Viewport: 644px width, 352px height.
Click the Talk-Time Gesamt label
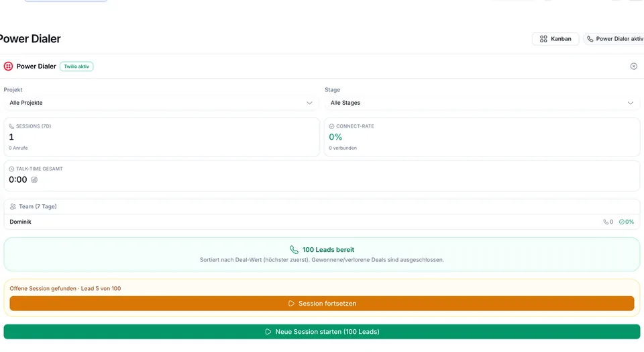click(40, 169)
